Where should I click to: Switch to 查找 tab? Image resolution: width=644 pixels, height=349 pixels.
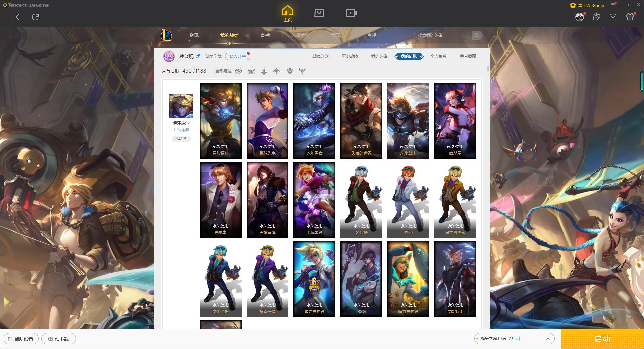tap(372, 35)
